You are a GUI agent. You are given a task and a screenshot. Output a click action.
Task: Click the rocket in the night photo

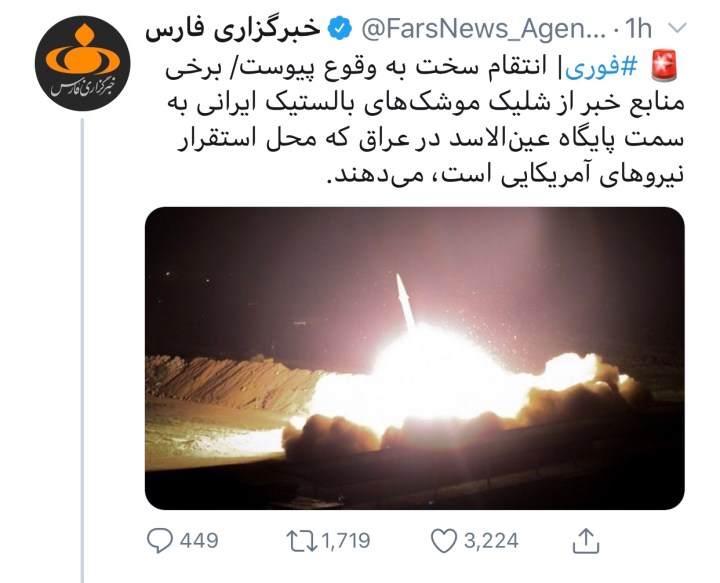(405, 301)
